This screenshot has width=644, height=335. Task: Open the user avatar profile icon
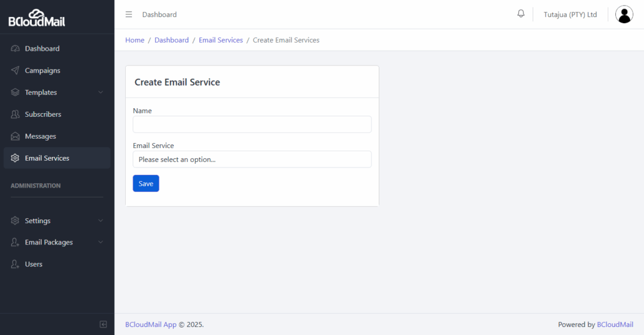click(624, 14)
